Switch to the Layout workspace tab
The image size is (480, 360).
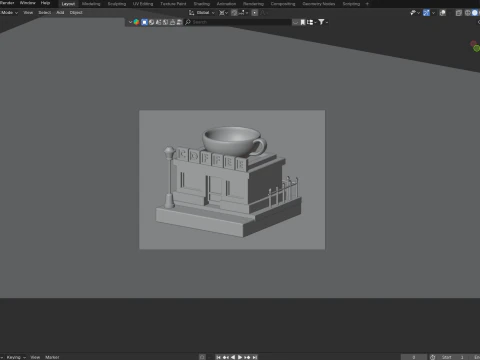[x=68, y=4]
